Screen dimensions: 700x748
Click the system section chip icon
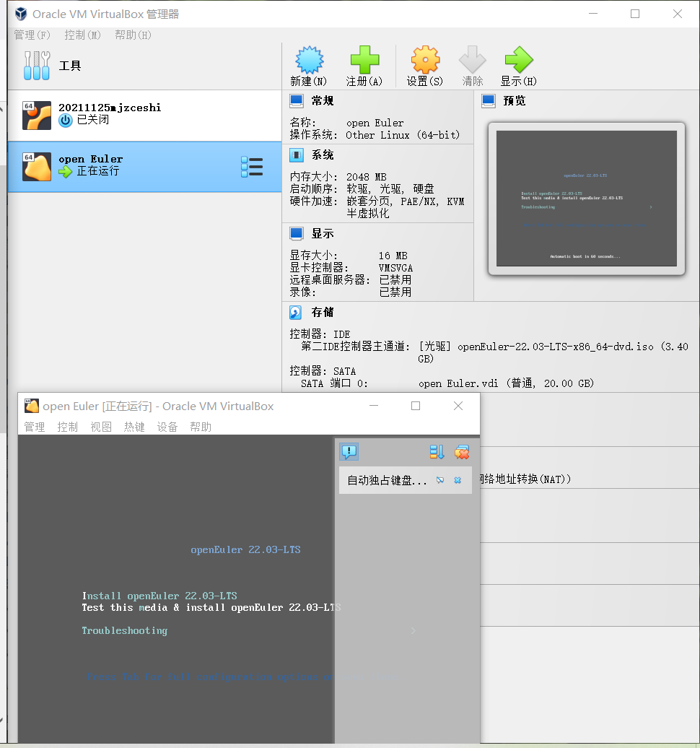pos(297,155)
